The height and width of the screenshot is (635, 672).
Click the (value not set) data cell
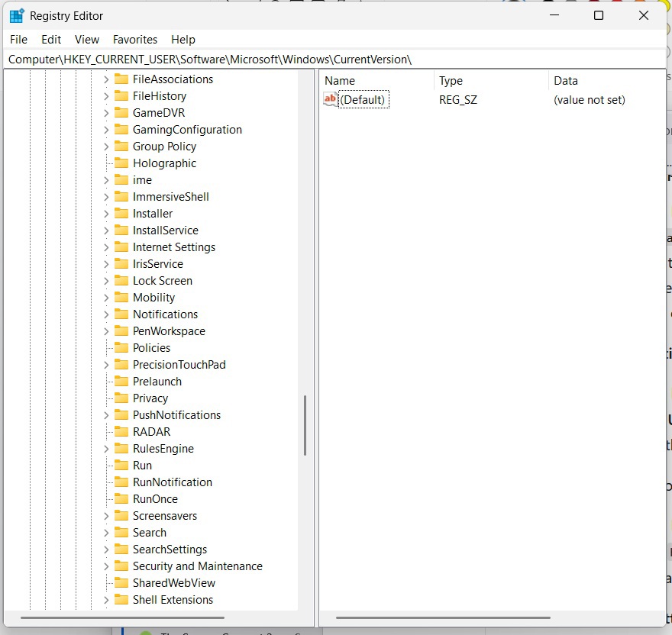click(x=590, y=100)
